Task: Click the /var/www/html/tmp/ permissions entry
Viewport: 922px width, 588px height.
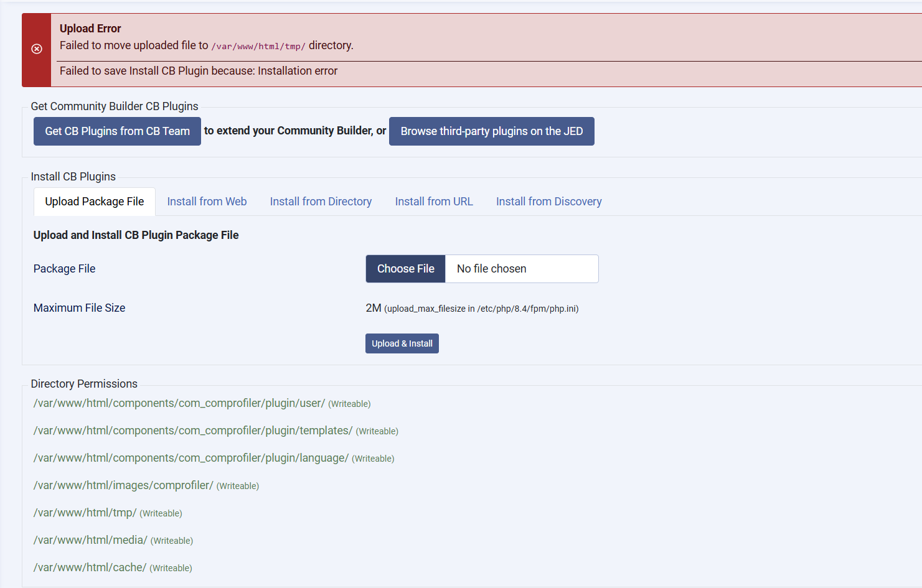Action: (x=85, y=513)
